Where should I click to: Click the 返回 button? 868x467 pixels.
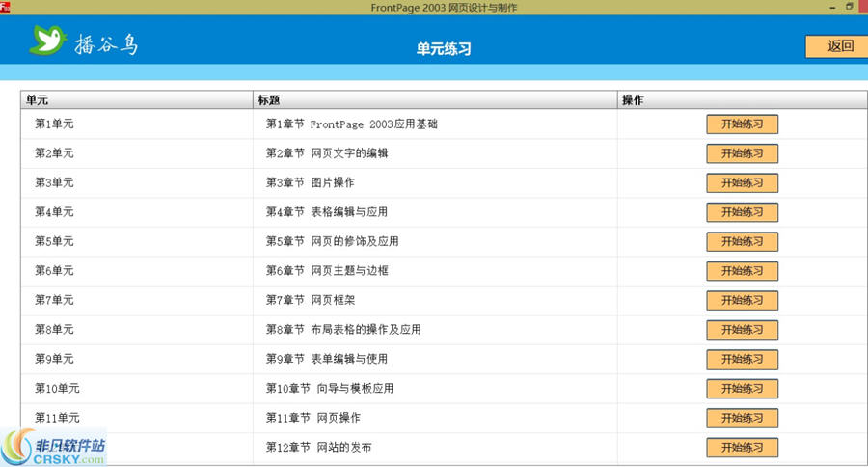pos(836,46)
